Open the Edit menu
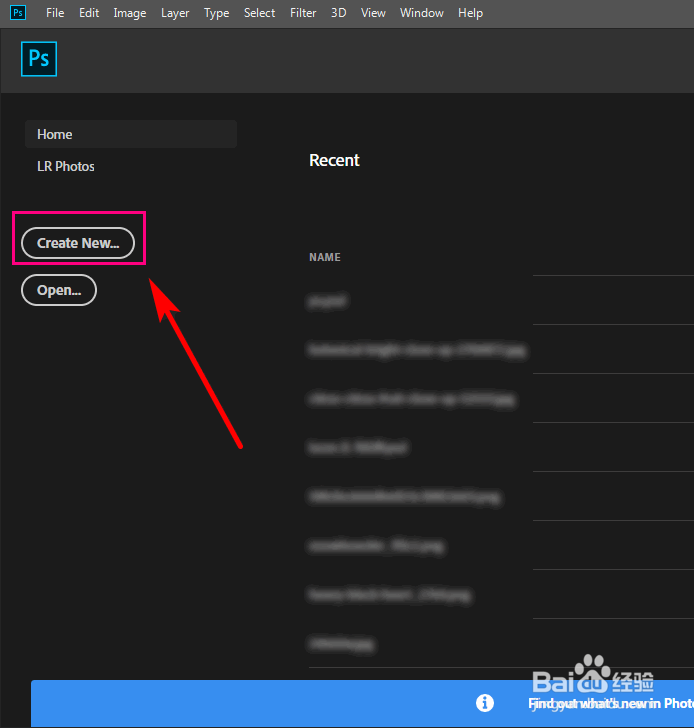694x728 pixels. point(89,13)
